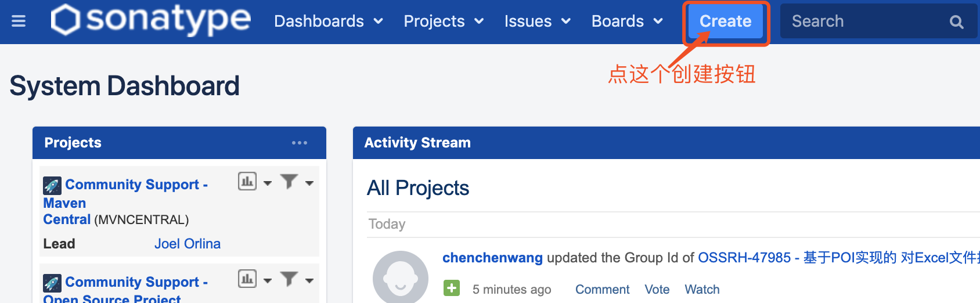Expand the Boards dropdown menu
This screenshot has height=303, width=980.
coord(627,21)
